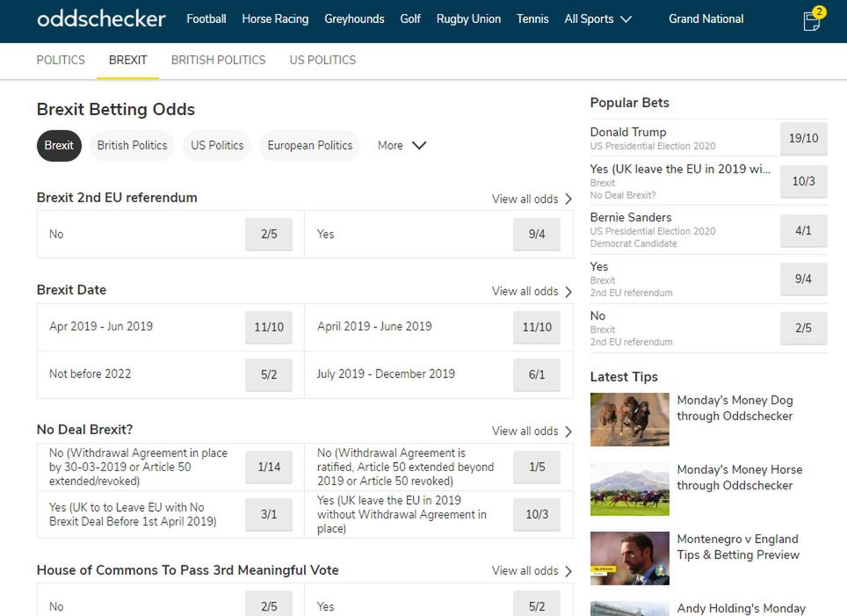Screen dimensions: 847x616
Task: Click the oddschecker logo
Action: (101, 19)
